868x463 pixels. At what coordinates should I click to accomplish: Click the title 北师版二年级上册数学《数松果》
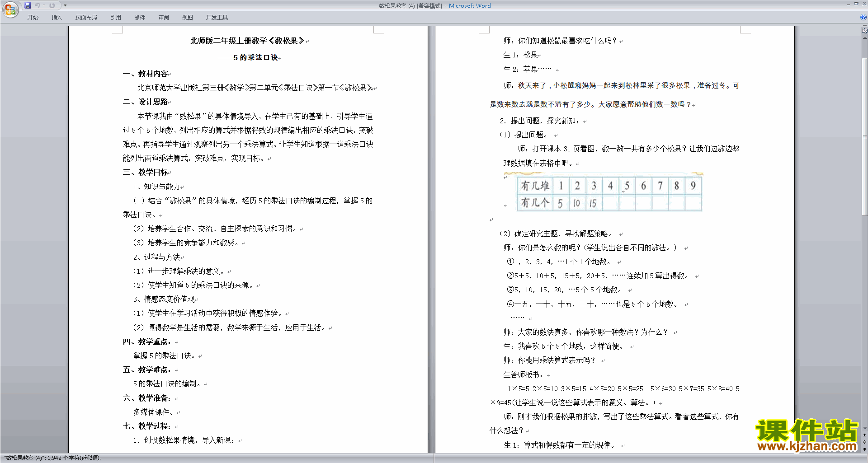point(247,41)
